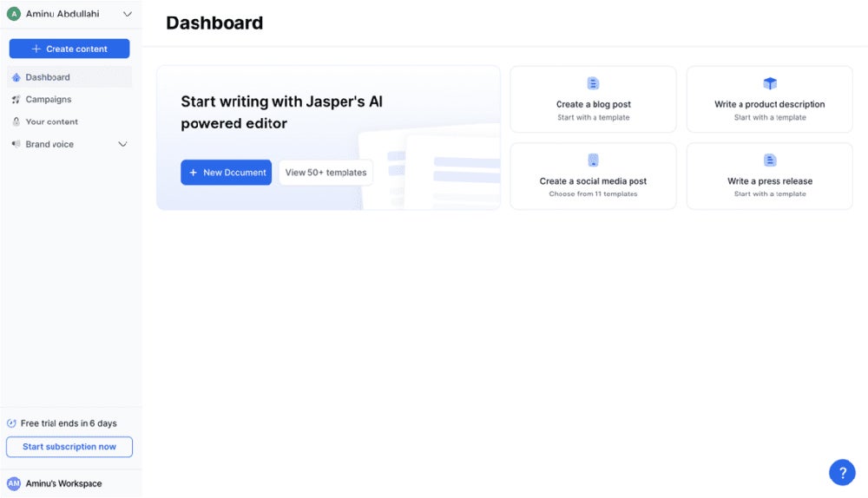Click the Brand voice megaphone icon
This screenshot has width=868, height=498.
point(16,144)
